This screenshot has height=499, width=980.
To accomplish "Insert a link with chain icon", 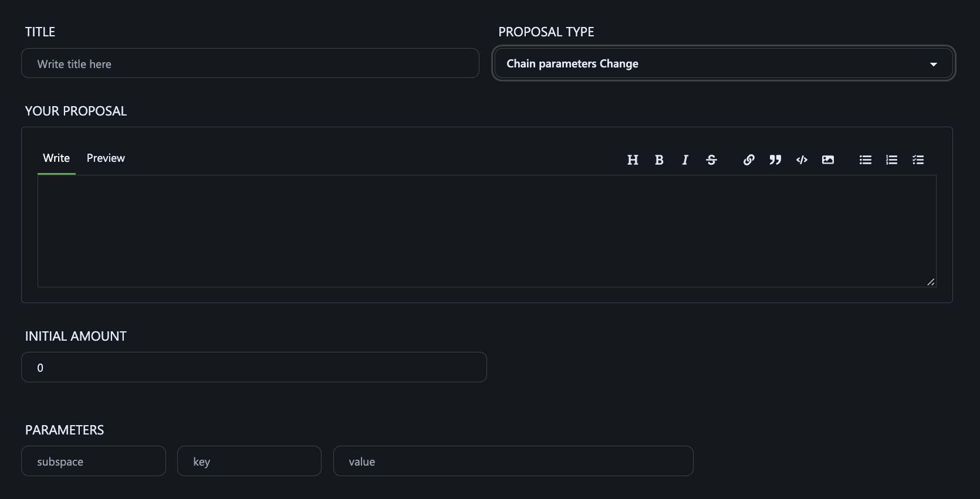I will point(749,160).
